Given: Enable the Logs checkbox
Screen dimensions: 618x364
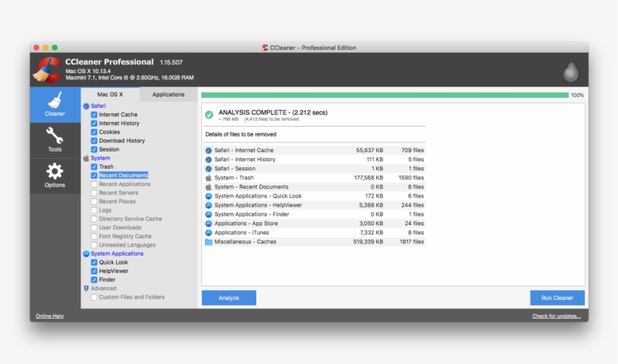Looking at the screenshot, I should pyautogui.click(x=93, y=210).
